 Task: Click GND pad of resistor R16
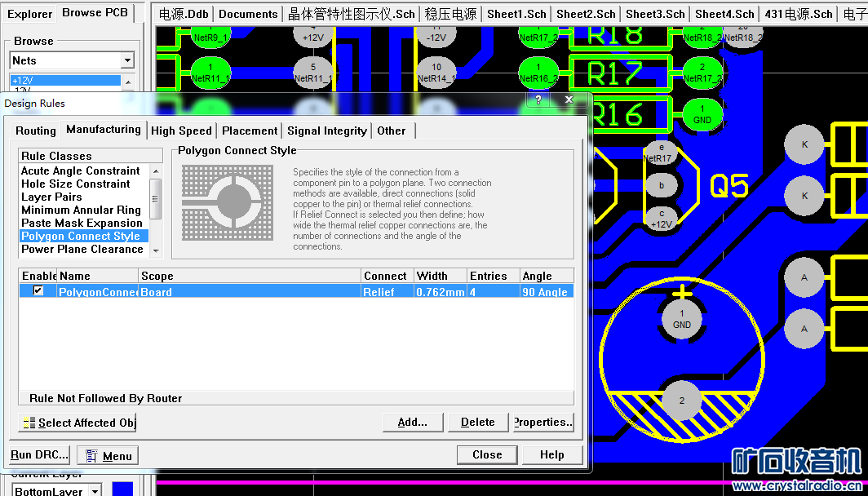coord(702,113)
